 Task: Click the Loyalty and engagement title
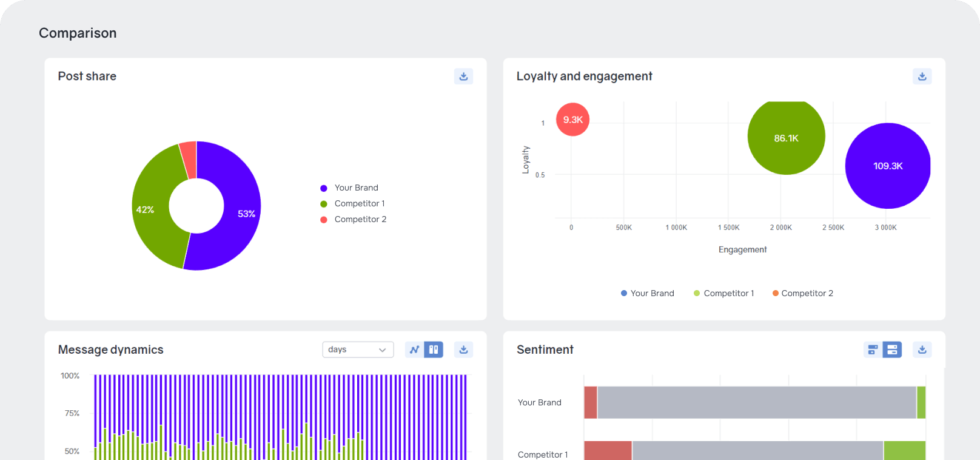(584, 76)
